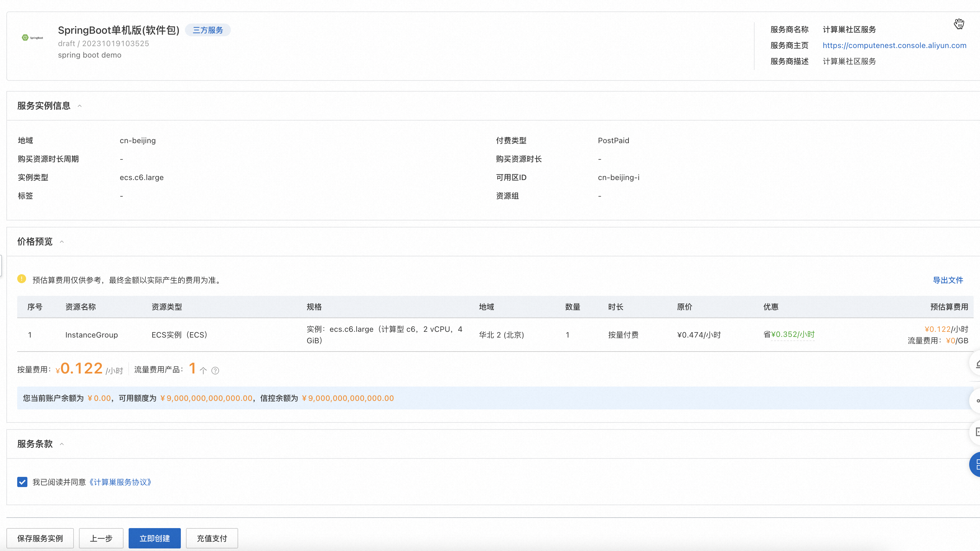Click 保存服务实例 button
The image size is (980, 551).
point(40,539)
